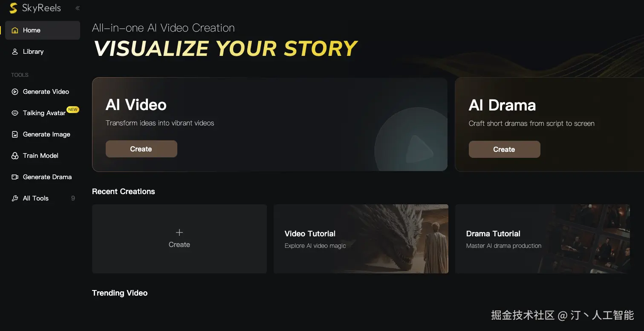The height and width of the screenshot is (331, 644).
Task: Click the Generate Video play icon
Action: tap(15, 92)
